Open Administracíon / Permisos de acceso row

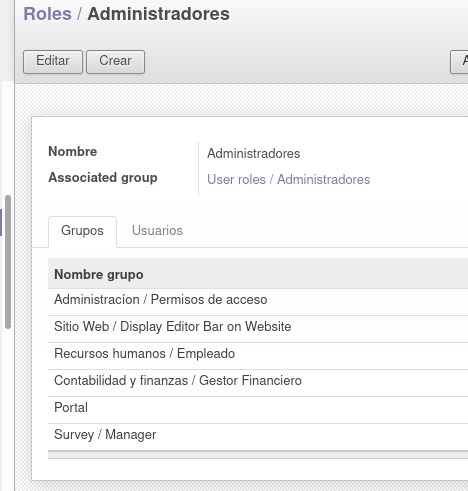pos(258,300)
